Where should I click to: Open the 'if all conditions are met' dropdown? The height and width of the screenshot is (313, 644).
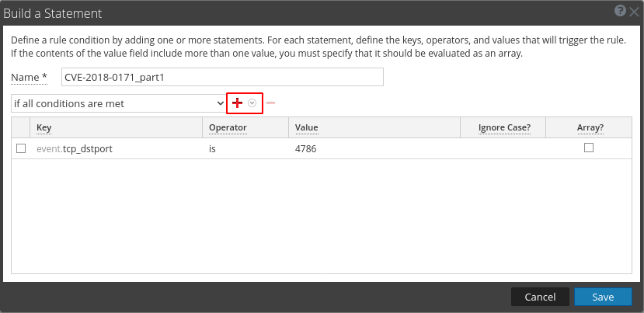click(118, 103)
